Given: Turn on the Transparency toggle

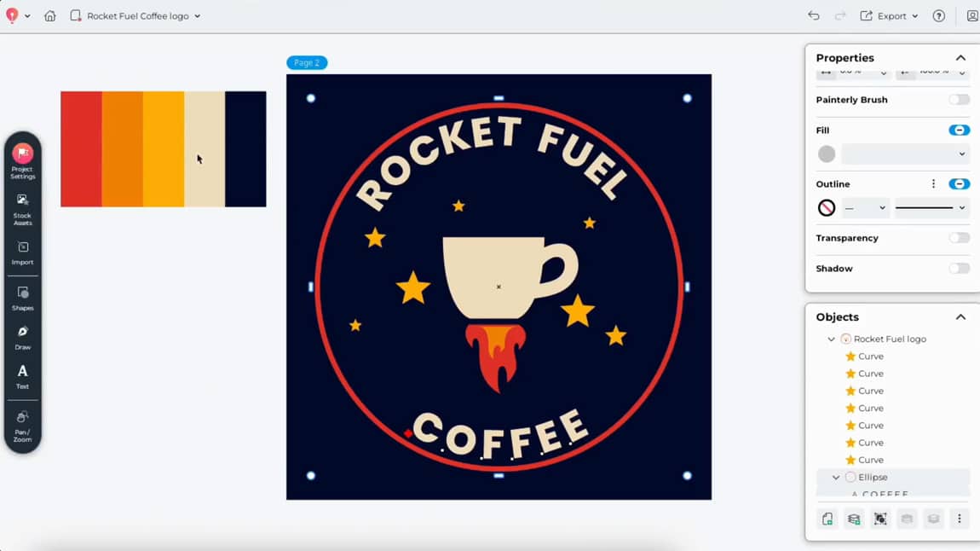Looking at the screenshot, I should coord(960,238).
